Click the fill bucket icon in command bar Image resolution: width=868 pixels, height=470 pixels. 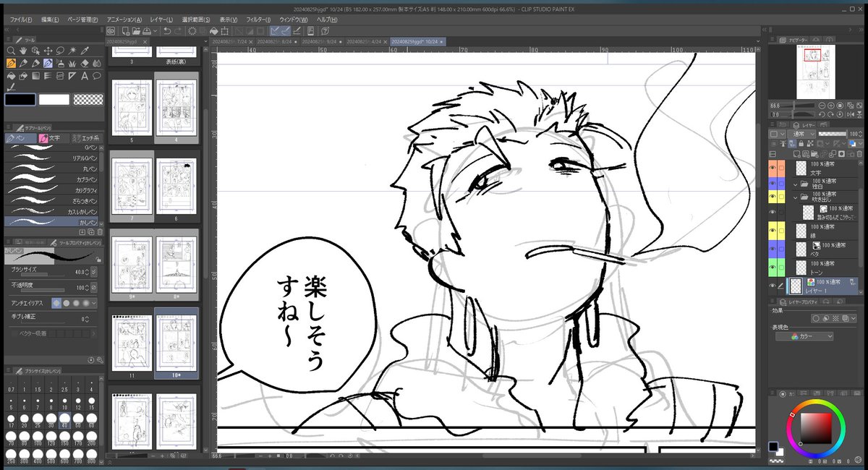pyautogui.click(x=214, y=31)
